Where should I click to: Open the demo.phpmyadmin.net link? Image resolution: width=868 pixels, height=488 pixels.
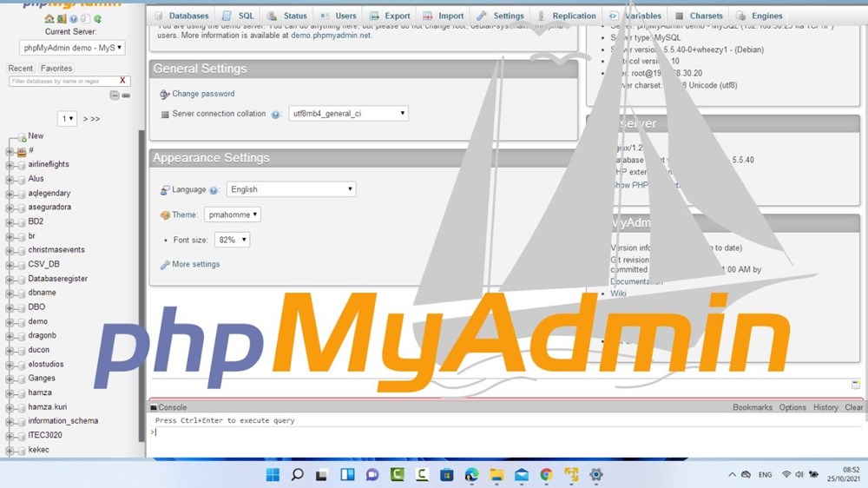331,35
